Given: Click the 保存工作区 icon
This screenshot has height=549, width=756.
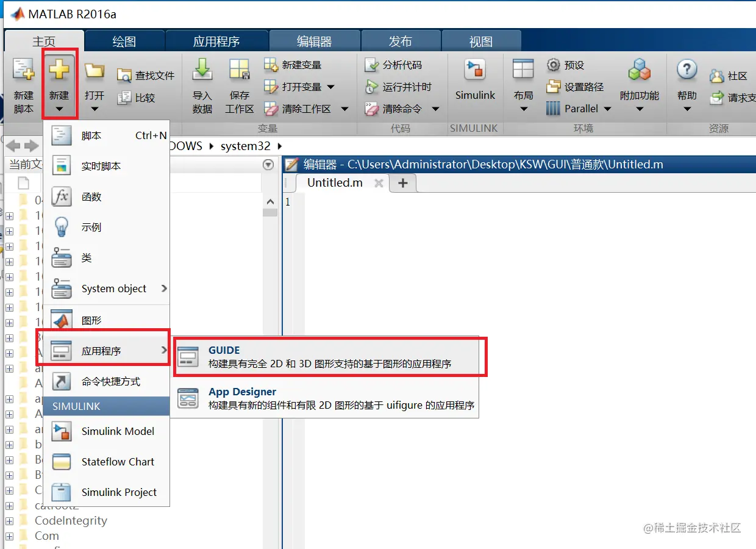Looking at the screenshot, I should pos(239,70).
